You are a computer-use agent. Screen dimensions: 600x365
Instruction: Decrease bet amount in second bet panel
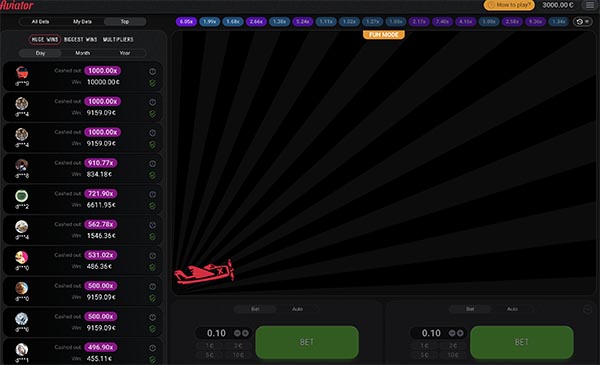[x=452, y=333]
